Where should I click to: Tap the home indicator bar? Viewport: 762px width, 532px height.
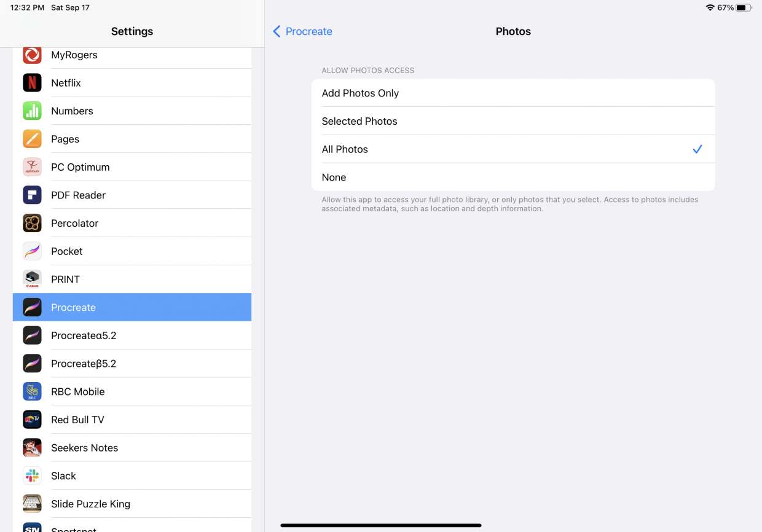coord(381,525)
